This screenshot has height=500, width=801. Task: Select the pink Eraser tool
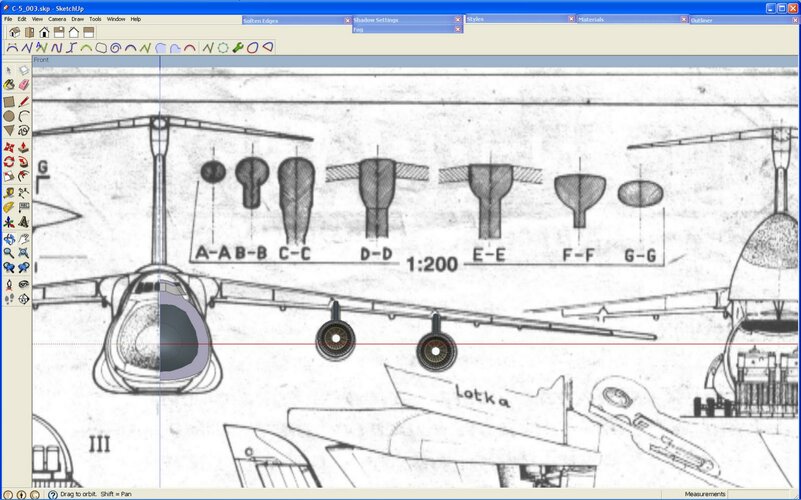coord(23,85)
